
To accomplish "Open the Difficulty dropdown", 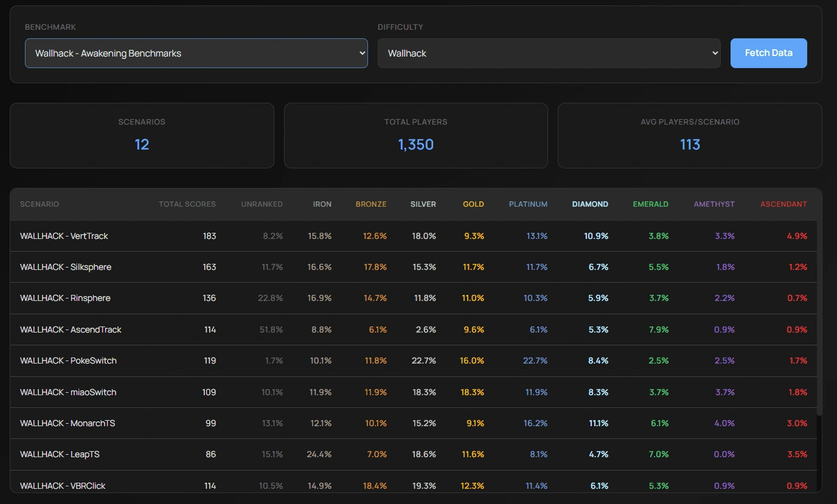I will (x=547, y=53).
